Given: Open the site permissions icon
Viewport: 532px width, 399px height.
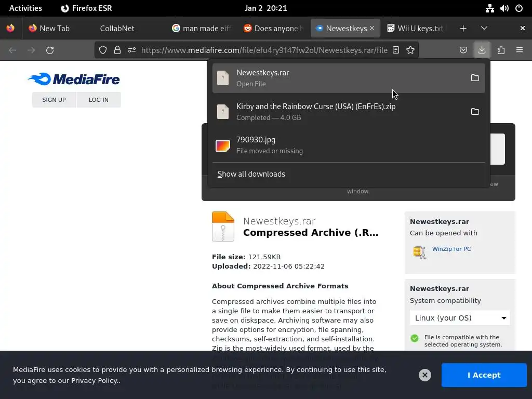Looking at the screenshot, I should point(132,50).
